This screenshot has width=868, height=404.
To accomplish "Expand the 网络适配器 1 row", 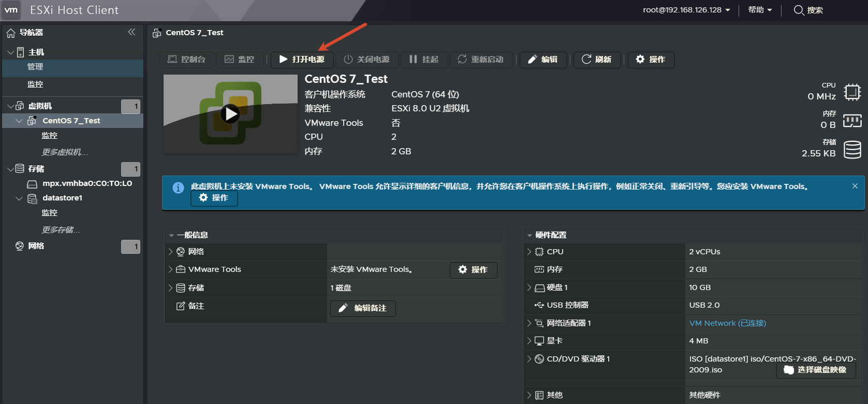I will pyautogui.click(x=529, y=323).
